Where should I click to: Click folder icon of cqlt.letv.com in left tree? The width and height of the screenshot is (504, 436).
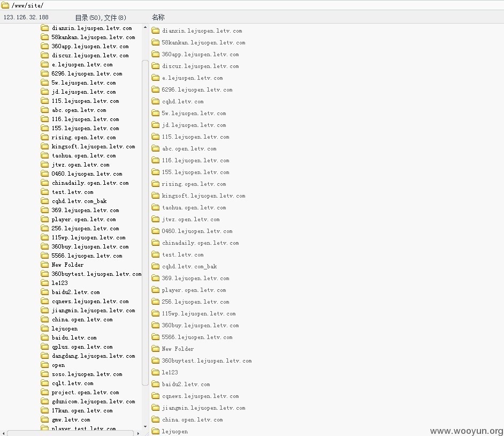pos(45,383)
